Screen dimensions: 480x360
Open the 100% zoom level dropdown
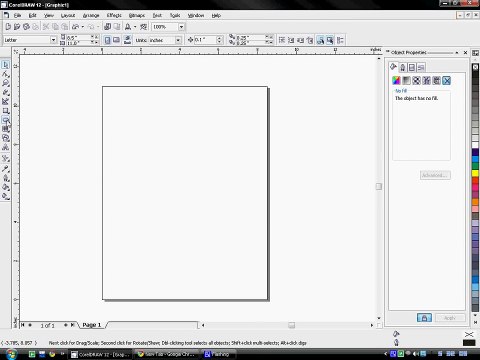tap(181, 27)
